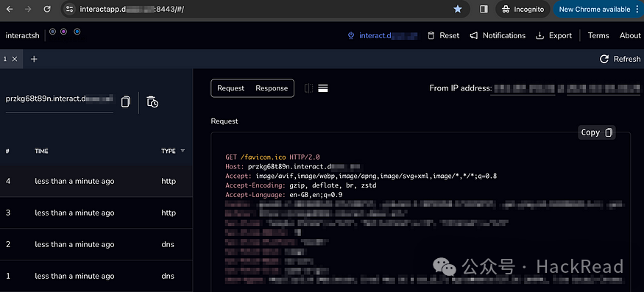This screenshot has width=644, height=292.
Task: Open the browser side panel icon
Action: (484, 9)
